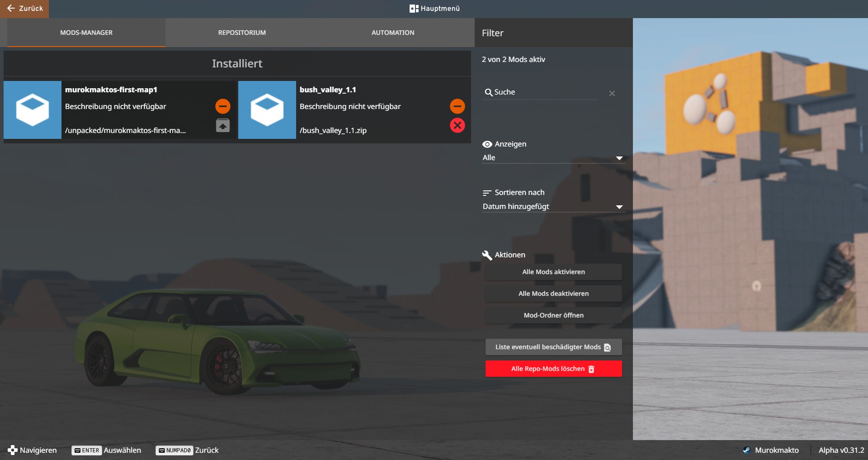Click the murokmaktos-first-map1 title
Image resolution: width=868 pixels, height=460 pixels.
pos(111,90)
